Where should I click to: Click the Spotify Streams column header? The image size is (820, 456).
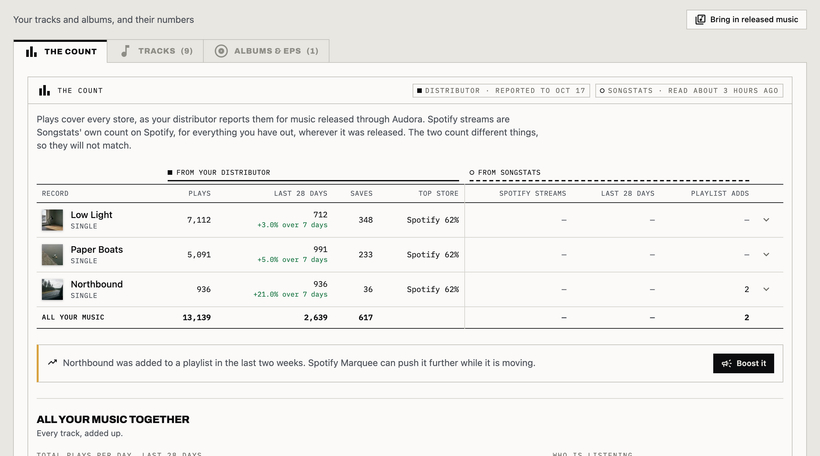click(532, 193)
